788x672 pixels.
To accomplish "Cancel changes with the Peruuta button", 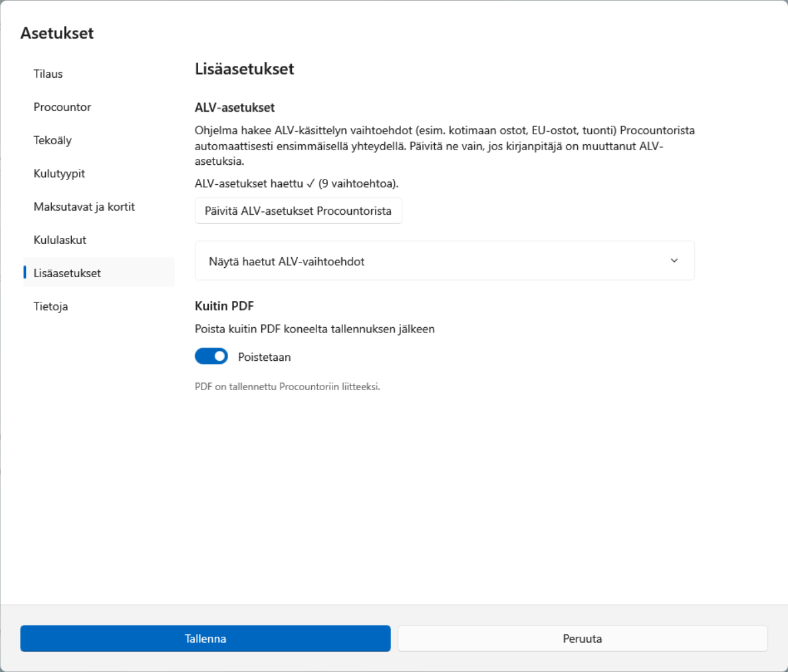I will point(583,638).
